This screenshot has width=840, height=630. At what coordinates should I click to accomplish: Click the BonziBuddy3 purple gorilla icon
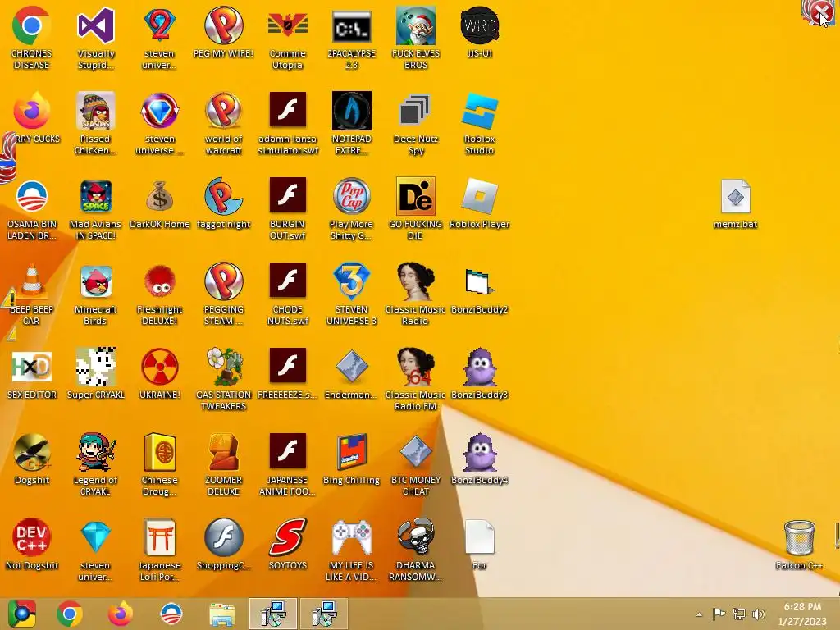[x=479, y=367]
